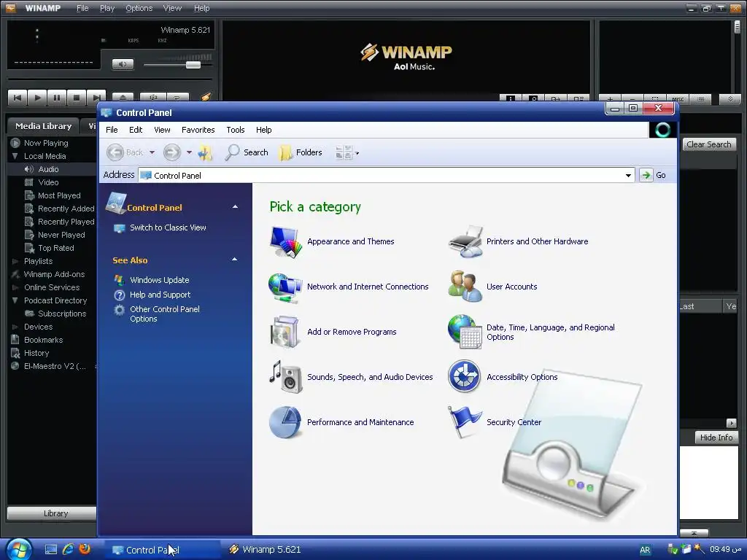Click Winamp stop button
The width and height of the screenshot is (747, 560).
click(76, 98)
